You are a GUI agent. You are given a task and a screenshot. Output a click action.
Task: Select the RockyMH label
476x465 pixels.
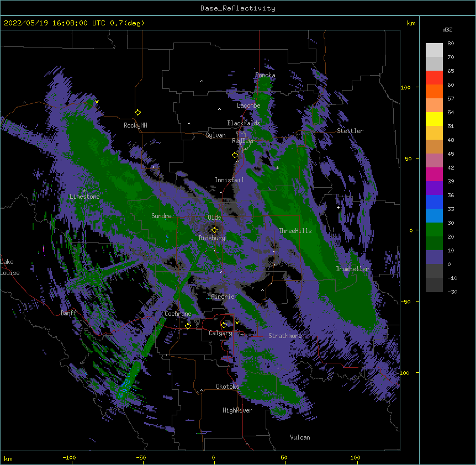pos(135,125)
